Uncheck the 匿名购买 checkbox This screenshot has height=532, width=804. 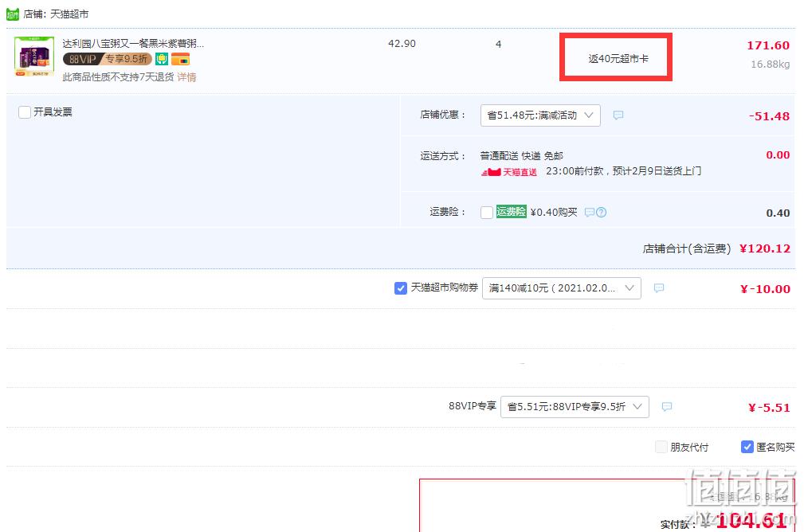click(x=747, y=447)
